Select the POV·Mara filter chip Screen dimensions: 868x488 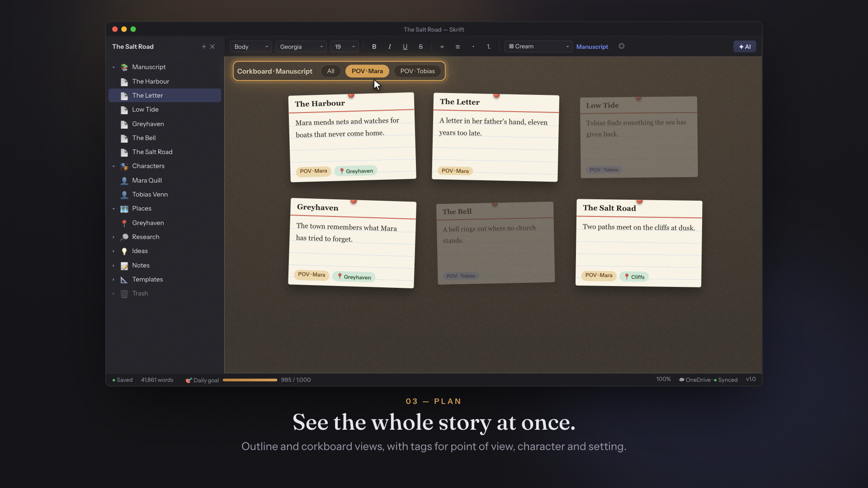(367, 71)
